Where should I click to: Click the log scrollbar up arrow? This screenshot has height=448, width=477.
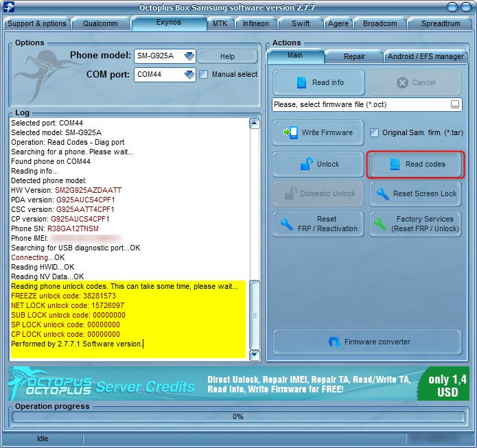(255, 123)
